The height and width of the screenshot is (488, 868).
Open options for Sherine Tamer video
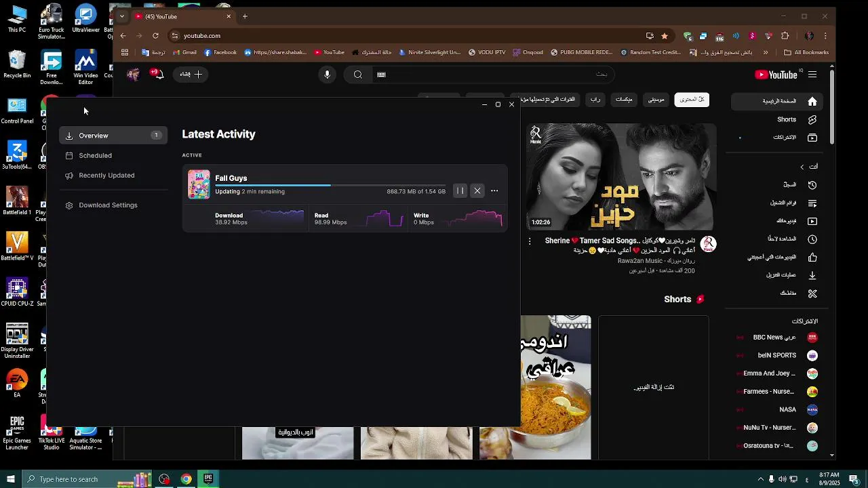coord(530,241)
